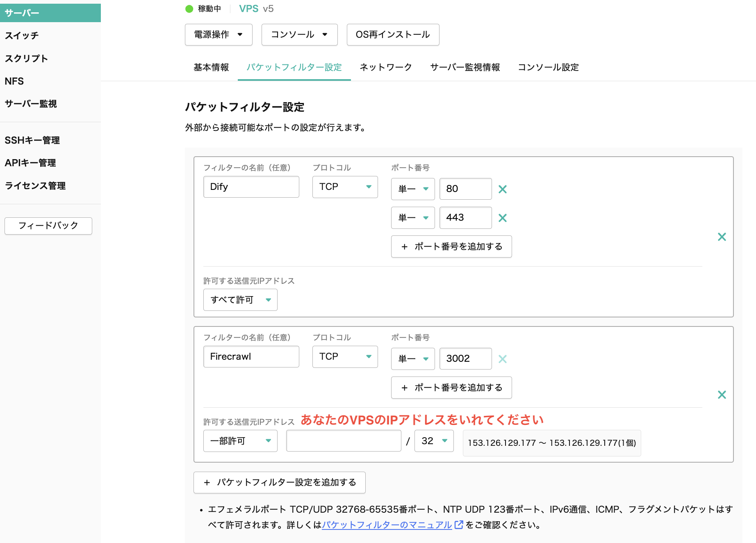Screen dimensions: 756x543
Task: Delete the entire Dify filter block
Action: (x=722, y=237)
